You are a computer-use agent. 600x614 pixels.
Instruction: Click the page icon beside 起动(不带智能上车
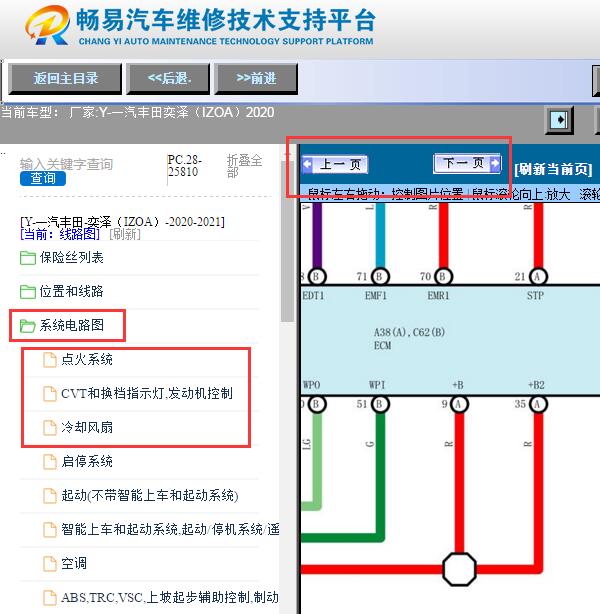(49, 496)
